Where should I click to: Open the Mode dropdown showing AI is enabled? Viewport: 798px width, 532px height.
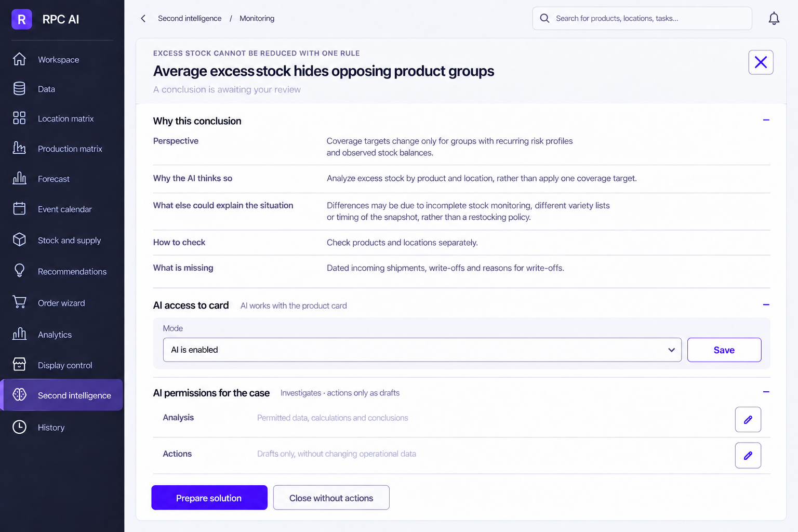pyautogui.click(x=422, y=350)
